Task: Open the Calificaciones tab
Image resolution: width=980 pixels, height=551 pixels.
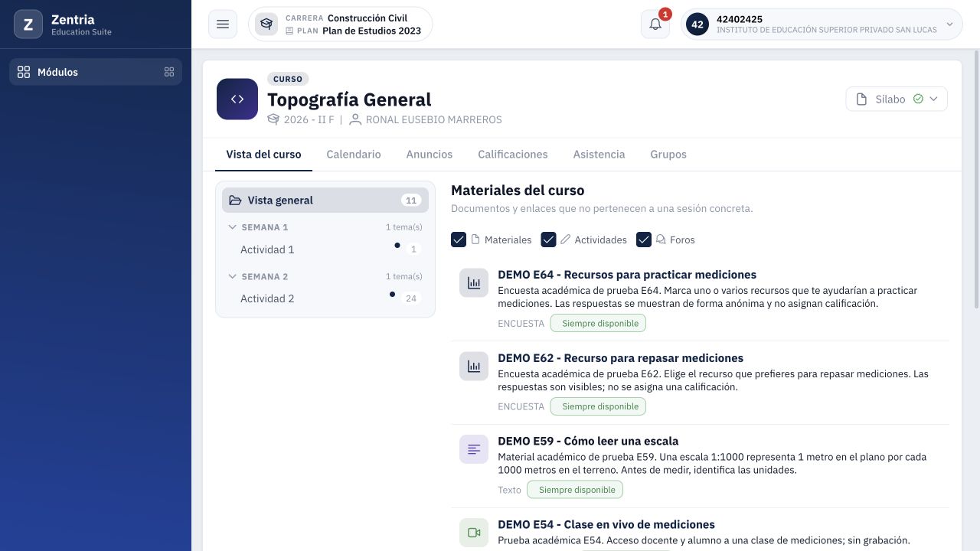Action: tap(513, 155)
